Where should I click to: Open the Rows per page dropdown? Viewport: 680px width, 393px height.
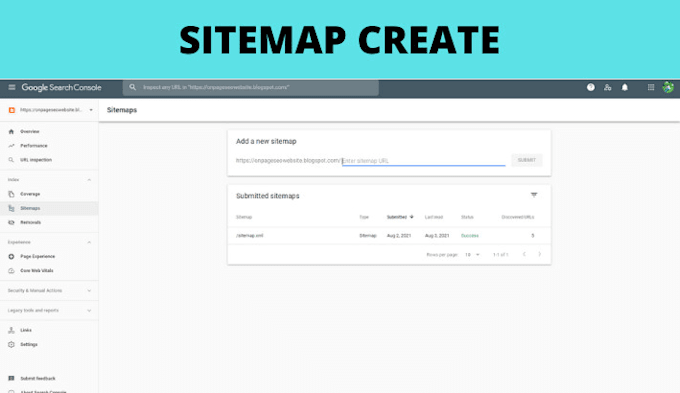pyautogui.click(x=472, y=255)
